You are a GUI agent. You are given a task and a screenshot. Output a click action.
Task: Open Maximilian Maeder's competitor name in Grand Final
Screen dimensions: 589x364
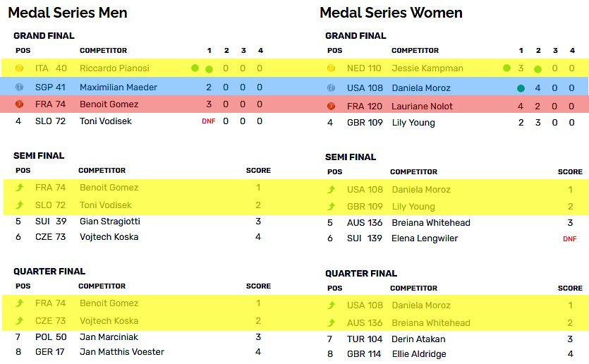pos(119,87)
